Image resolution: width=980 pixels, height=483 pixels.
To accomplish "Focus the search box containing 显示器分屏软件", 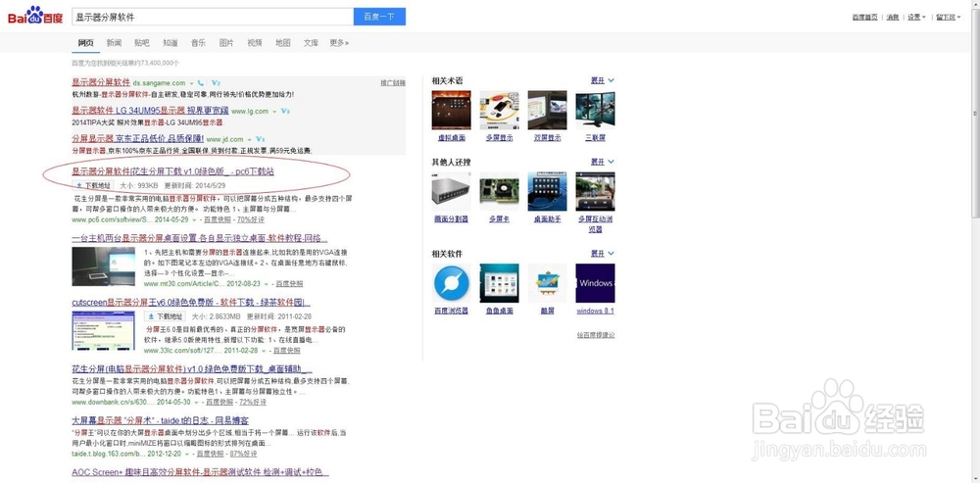I will [213, 17].
